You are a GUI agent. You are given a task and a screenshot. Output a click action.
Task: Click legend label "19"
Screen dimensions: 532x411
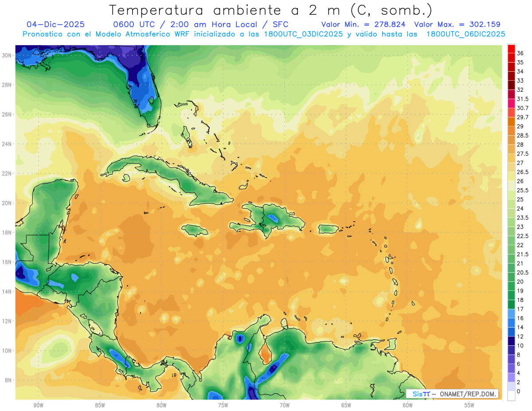[520, 291]
